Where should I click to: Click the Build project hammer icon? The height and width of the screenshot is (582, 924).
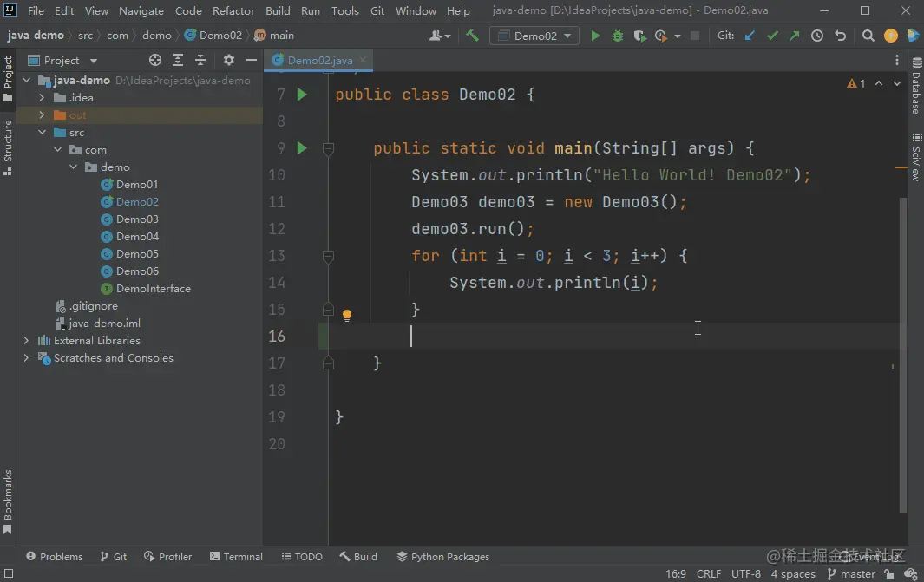[x=472, y=36]
